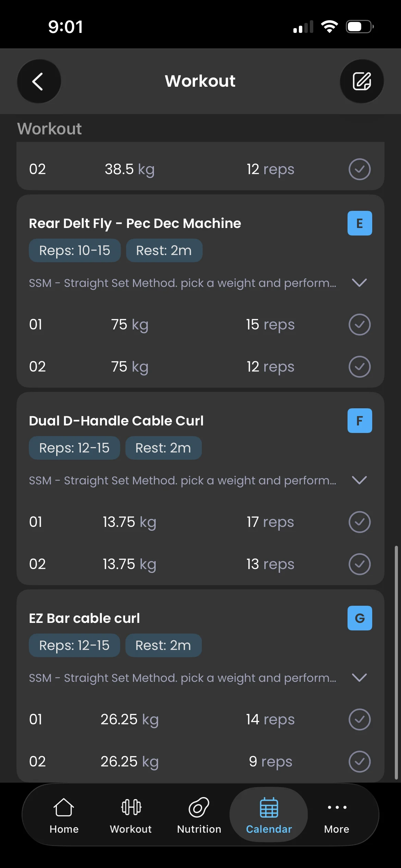Toggle checkmark for EZ Bar 14 reps set

coord(360,719)
